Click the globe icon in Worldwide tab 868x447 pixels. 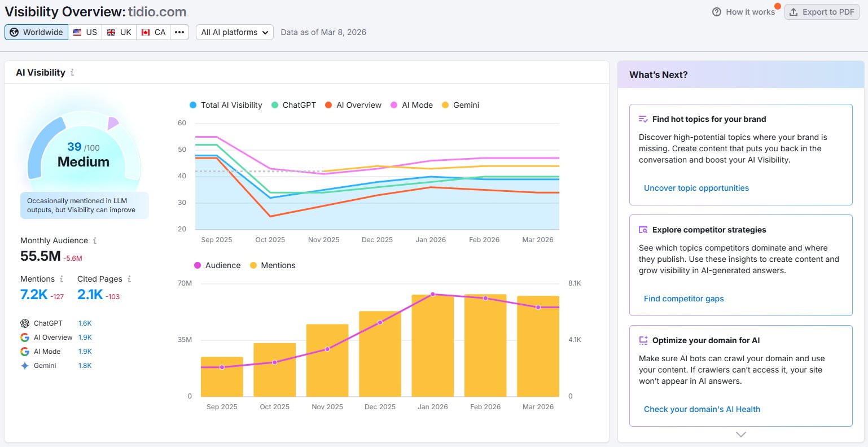pos(14,32)
